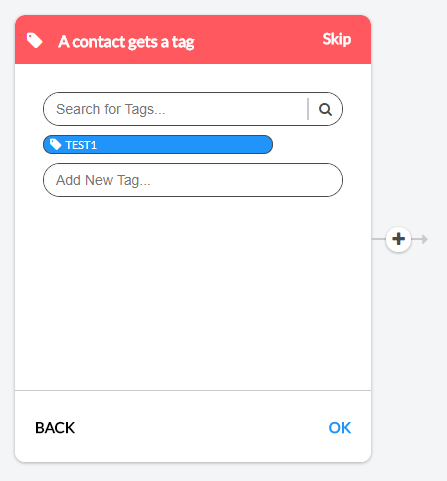Click the vertical divider inside the search field

point(308,109)
